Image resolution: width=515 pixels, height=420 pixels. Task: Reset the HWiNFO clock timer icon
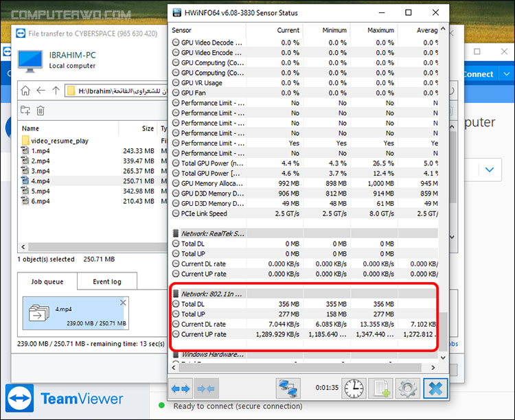coord(354,388)
